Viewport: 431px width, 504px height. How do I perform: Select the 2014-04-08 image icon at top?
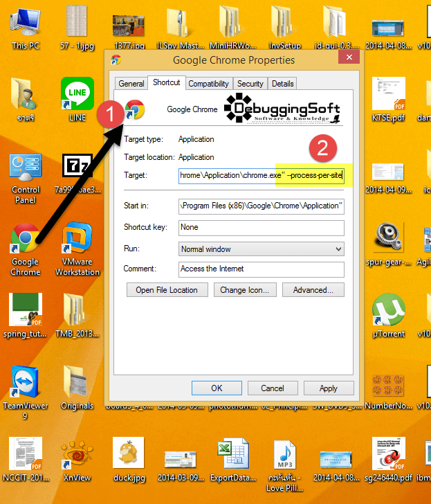(x=388, y=28)
